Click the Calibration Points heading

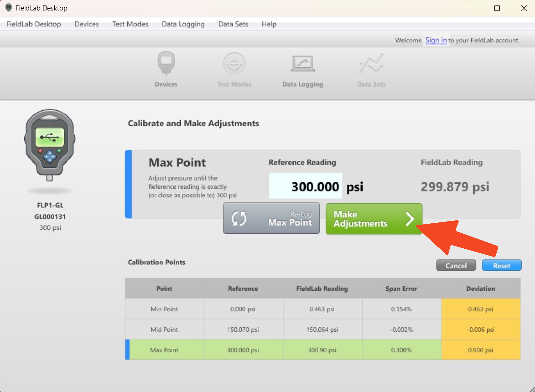[x=156, y=262]
